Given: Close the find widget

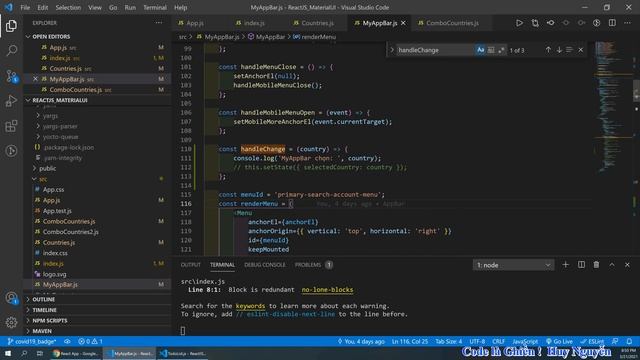Looking at the screenshot, I should (x=581, y=50).
